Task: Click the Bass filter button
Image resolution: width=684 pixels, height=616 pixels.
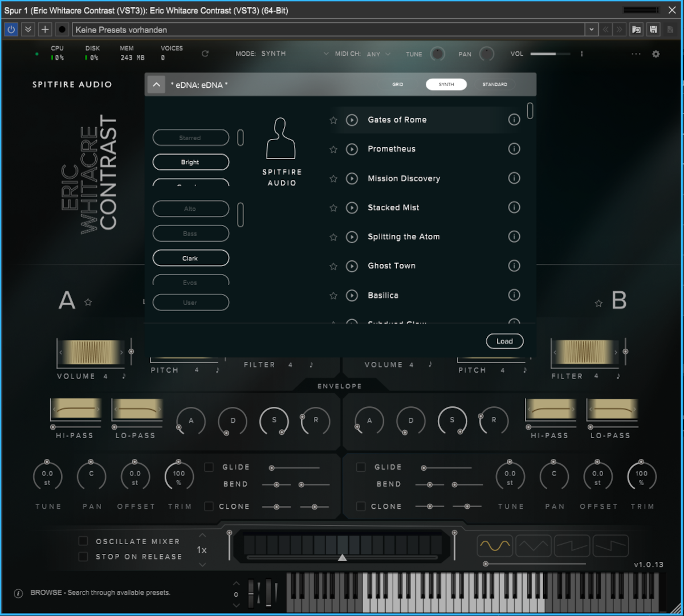Action: click(x=191, y=234)
